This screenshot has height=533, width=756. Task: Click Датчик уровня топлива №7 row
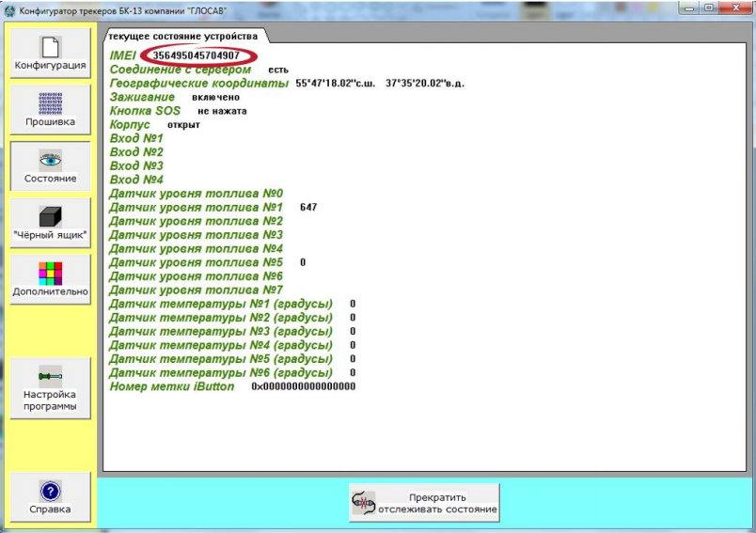pyautogui.click(x=196, y=290)
